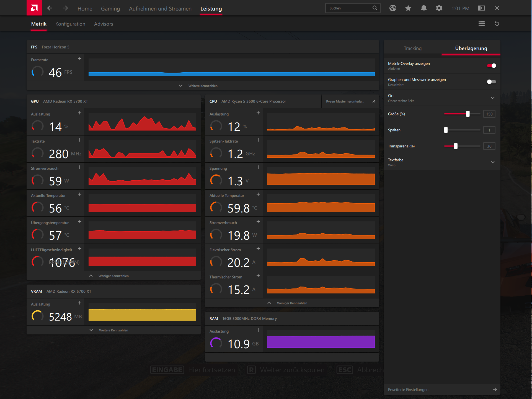Add VRAM Auslastung with plus icon
The height and width of the screenshot is (399, 532).
80,303
